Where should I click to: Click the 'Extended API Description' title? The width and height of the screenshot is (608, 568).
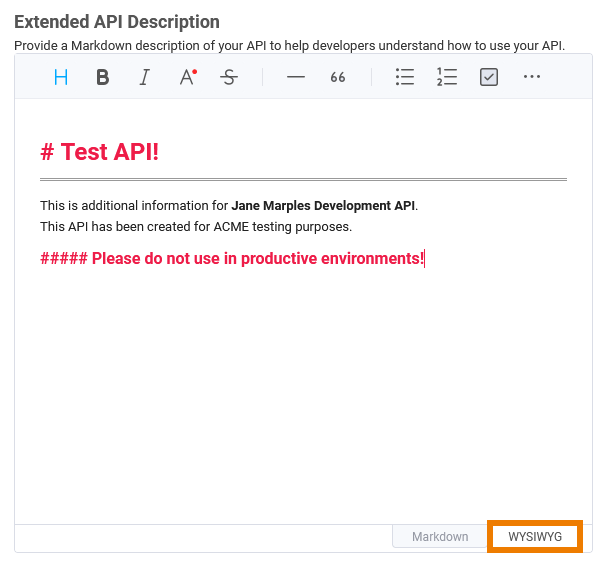[x=117, y=22]
